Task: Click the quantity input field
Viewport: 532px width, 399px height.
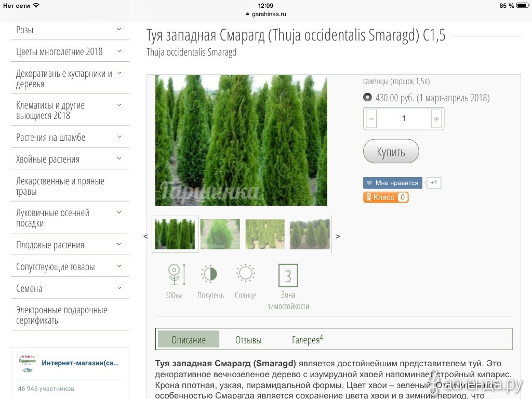Action: (404, 119)
